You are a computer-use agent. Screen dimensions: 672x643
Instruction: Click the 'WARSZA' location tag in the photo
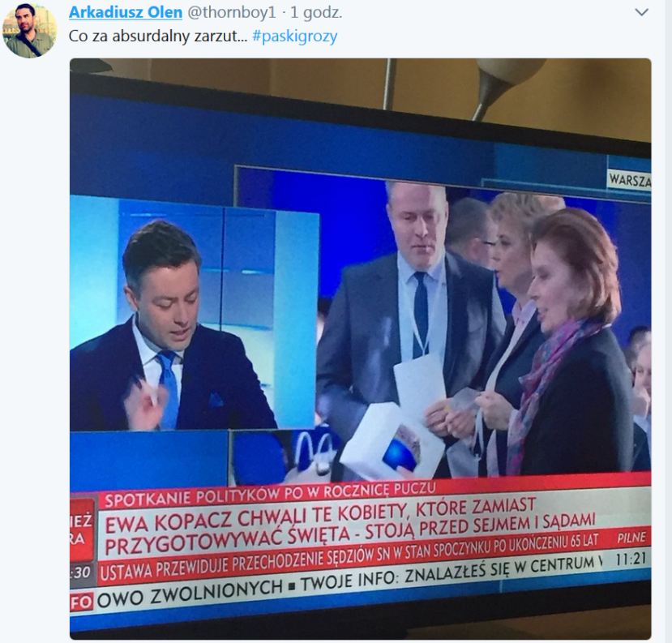tap(630, 180)
